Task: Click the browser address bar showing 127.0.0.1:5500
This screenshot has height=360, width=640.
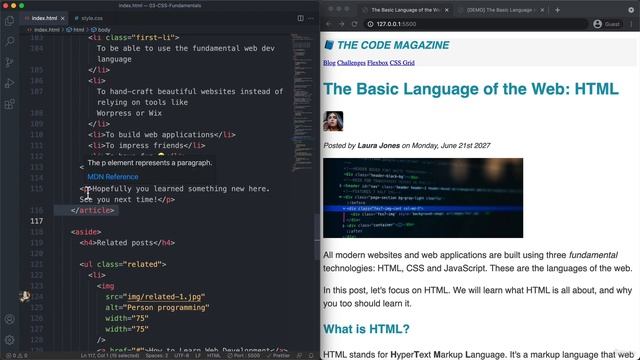Action: click(x=475, y=24)
